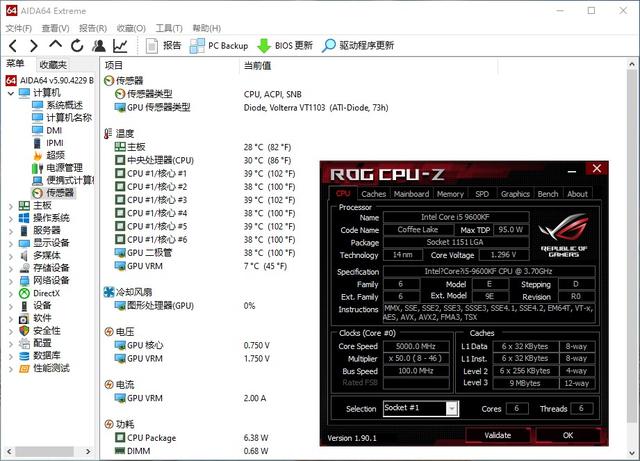
Task: Click the 冷却风扇 fan icon
Action: (109, 292)
